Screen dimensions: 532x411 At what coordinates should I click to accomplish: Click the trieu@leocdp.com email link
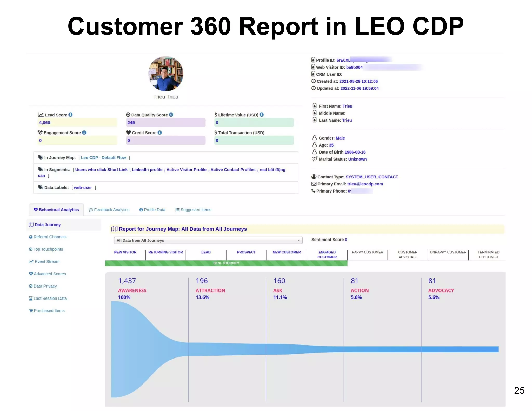tap(365, 184)
